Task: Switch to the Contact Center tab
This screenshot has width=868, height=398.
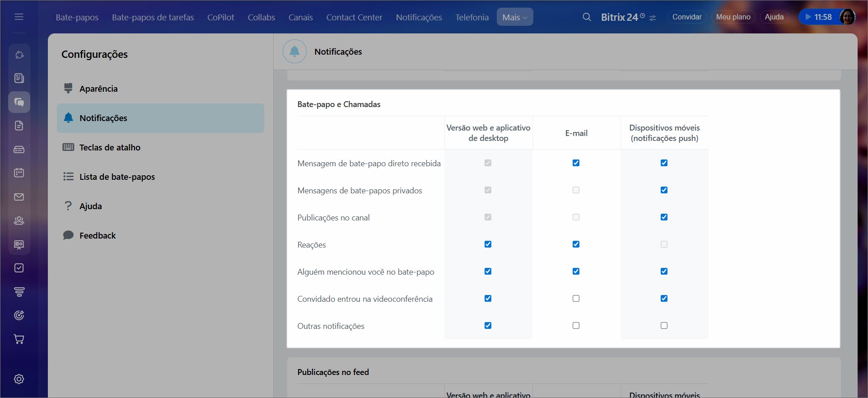Action: (354, 17)
